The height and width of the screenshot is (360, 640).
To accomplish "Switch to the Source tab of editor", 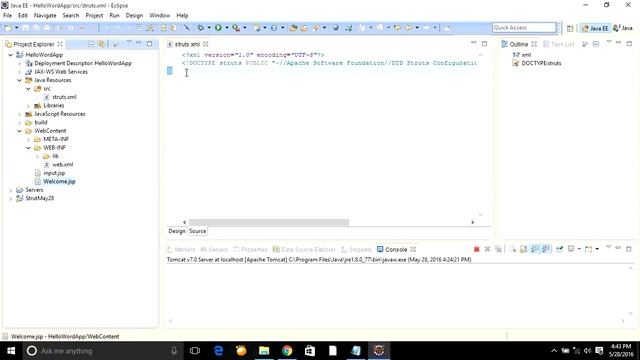I will (x=198, y=231).
